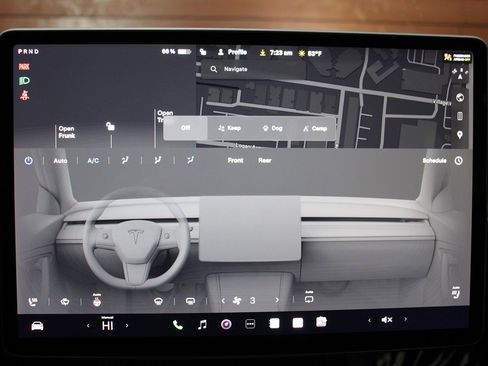This screenshot has height=366, width=488.
Task: Tap the green headlight indicator
Action: [24, 81]
